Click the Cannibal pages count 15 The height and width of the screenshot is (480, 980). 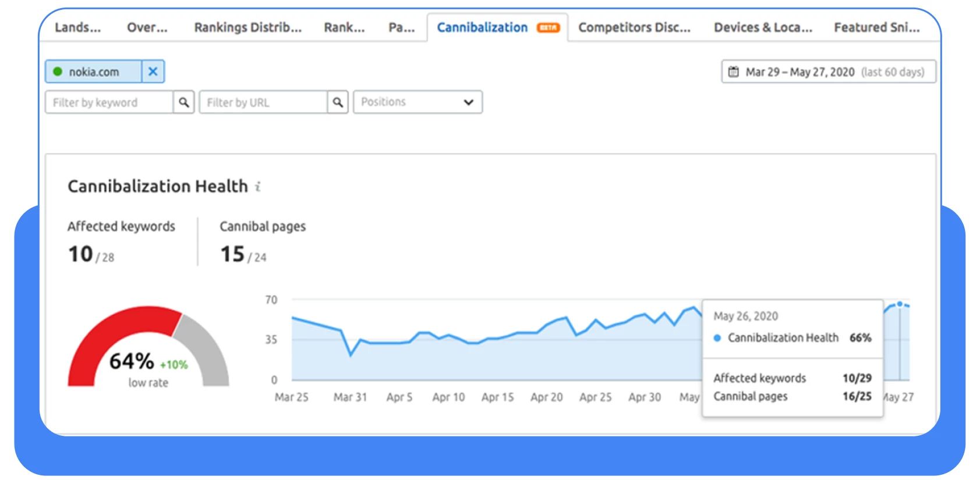coord(232,254)
